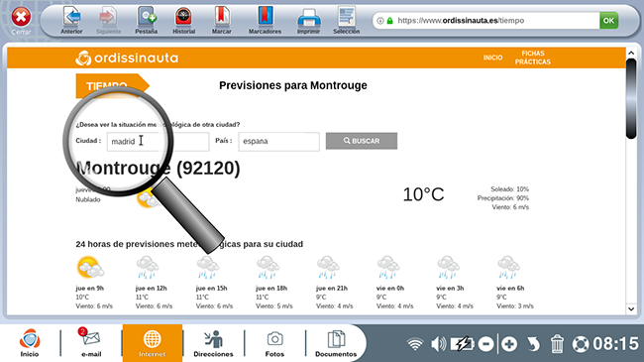Click the rain icon for vie en 6h

(x=508, y=268)
